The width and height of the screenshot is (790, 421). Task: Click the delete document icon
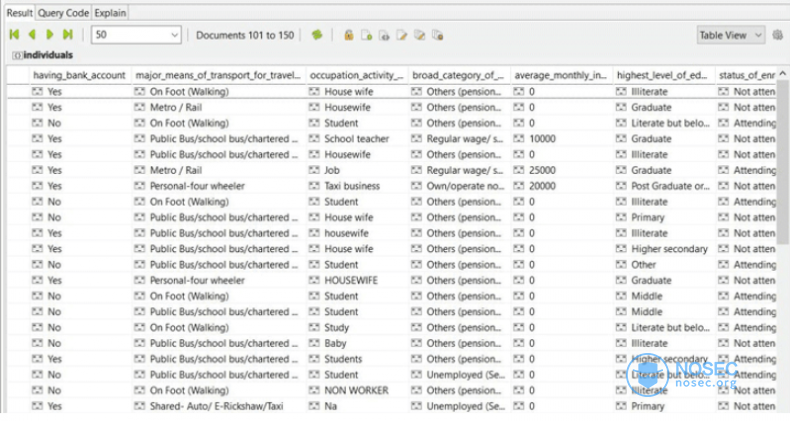click(x=437, y=35)
